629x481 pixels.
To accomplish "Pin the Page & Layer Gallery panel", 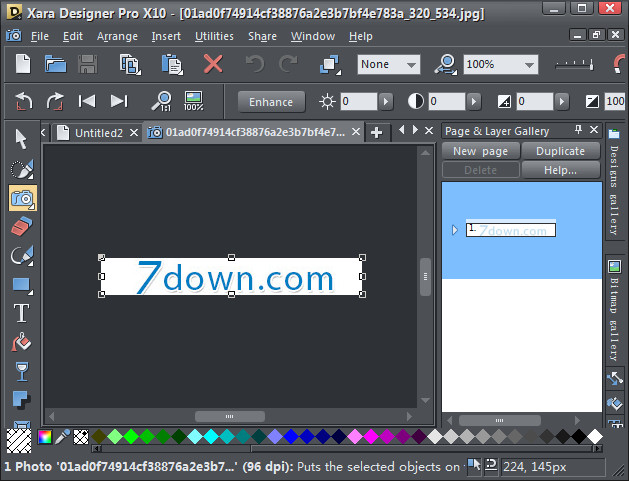I will (578, 131).
